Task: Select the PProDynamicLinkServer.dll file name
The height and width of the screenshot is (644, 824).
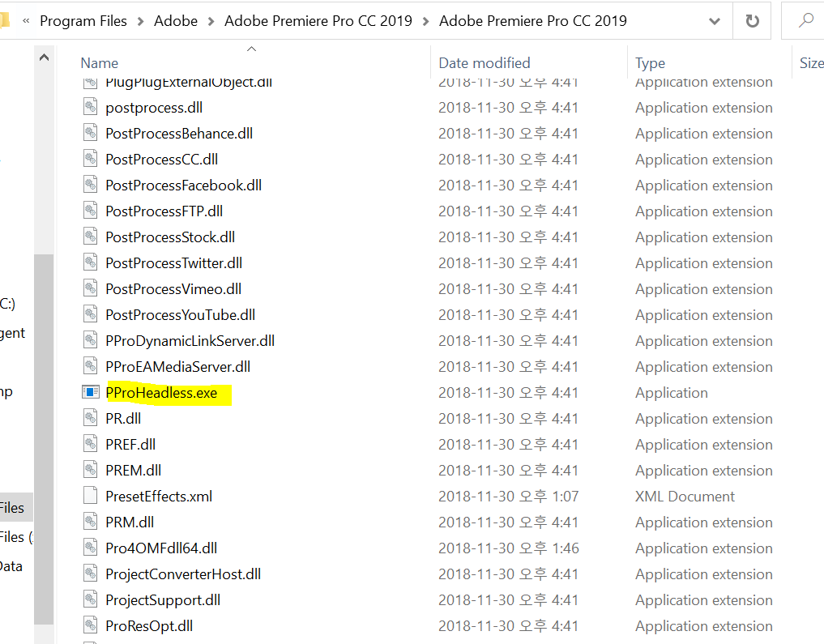Action: (190, 340)
